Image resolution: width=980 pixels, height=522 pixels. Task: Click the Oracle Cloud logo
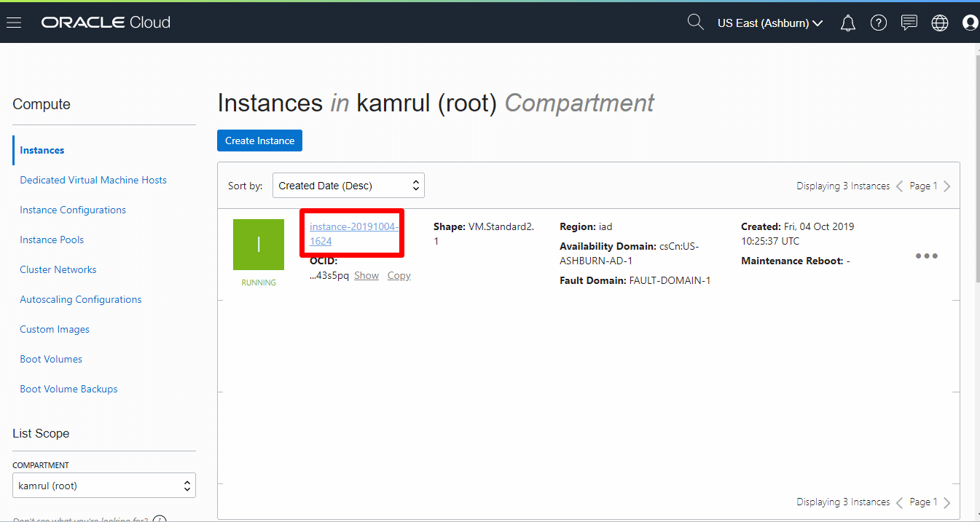point(106,23)
